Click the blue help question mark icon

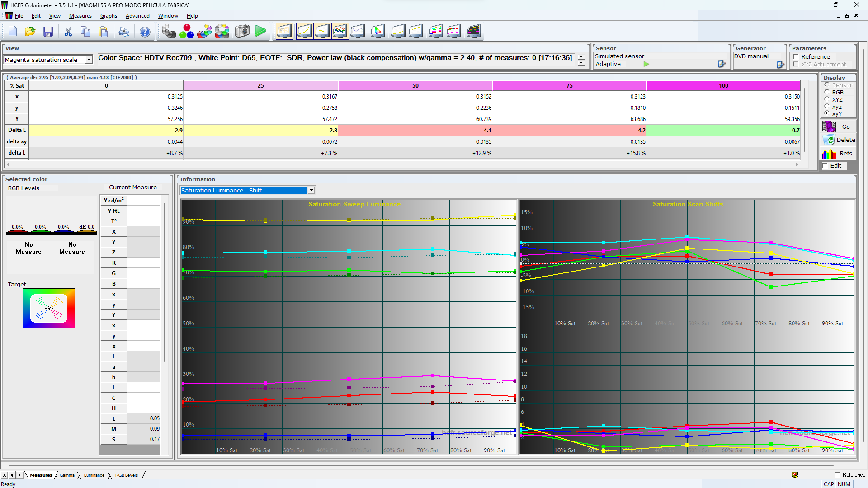[145, 32]
